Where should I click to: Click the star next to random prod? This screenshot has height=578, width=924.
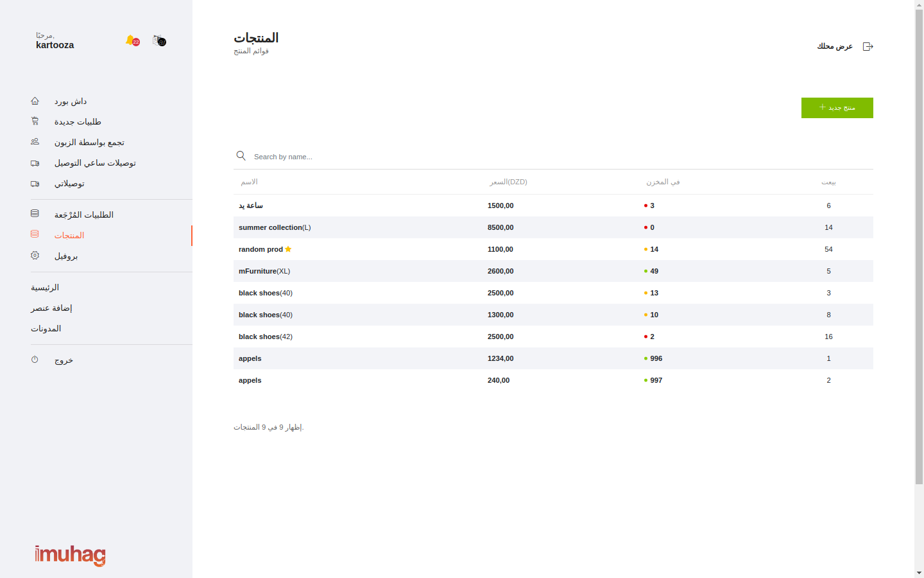(288, 249)
